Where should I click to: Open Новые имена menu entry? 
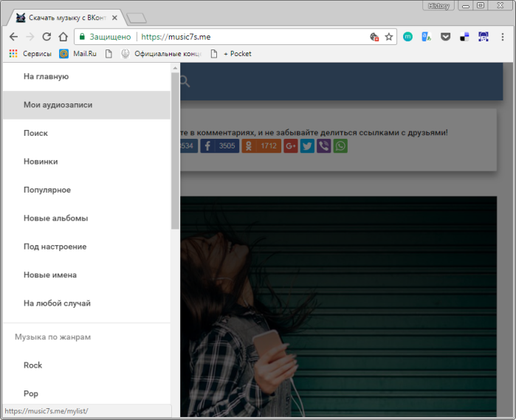(86, 275)
